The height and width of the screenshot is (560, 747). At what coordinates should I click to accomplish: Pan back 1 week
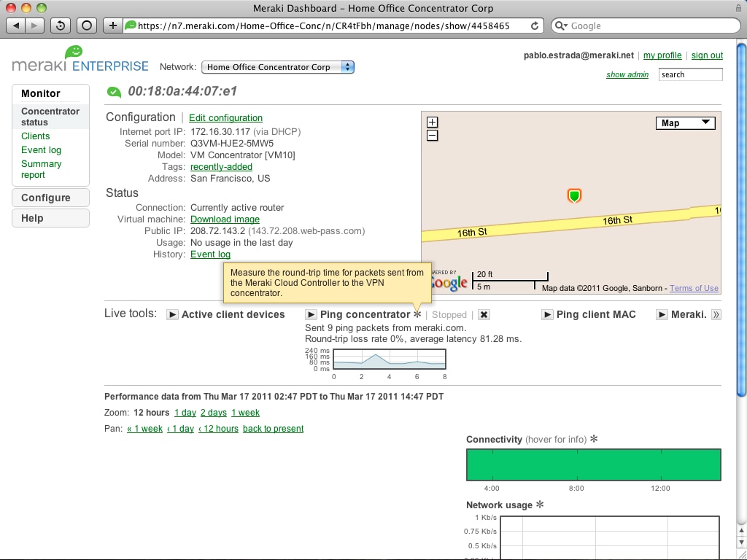click(x=145, y=429)
